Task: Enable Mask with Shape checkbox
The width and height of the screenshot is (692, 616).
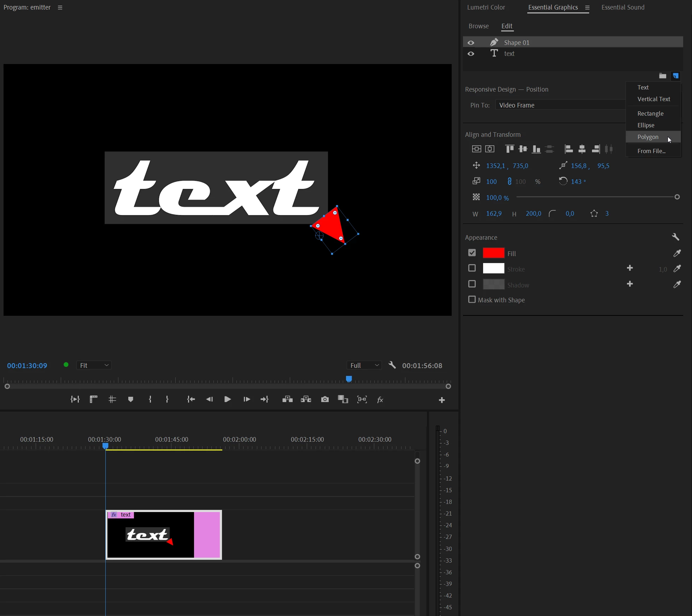Action: 472,300
